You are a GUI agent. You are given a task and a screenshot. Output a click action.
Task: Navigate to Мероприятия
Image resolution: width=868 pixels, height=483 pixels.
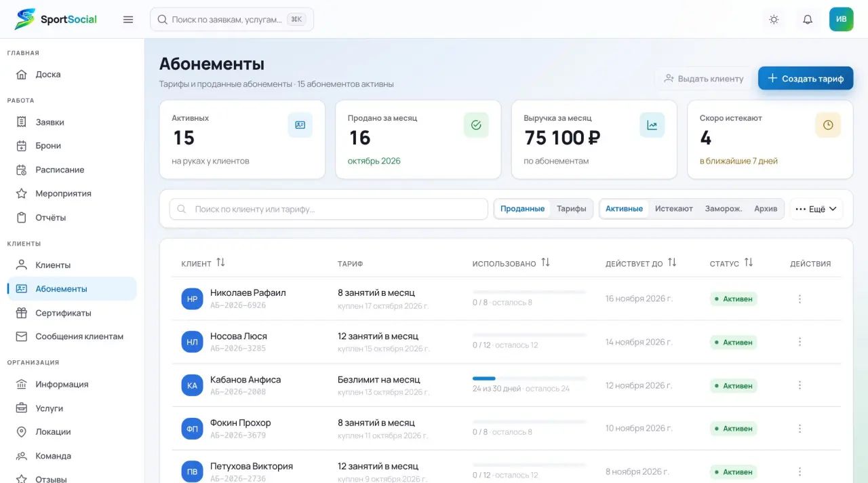(72, 193)
